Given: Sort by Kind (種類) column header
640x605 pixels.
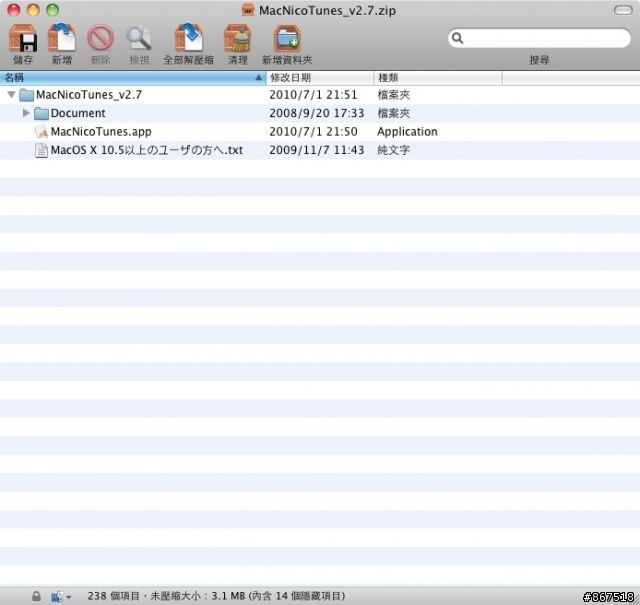Looking at the screenshot, I should [x=438, y=78].
